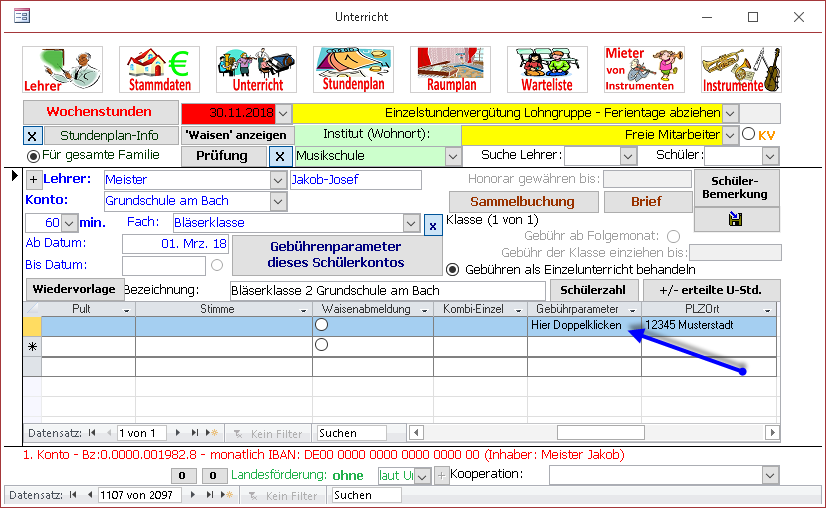Viewport: 826px width, 508px height.
Task: Expand the Fach Bläserklasse dropdown
Action: tap(411, 223)
